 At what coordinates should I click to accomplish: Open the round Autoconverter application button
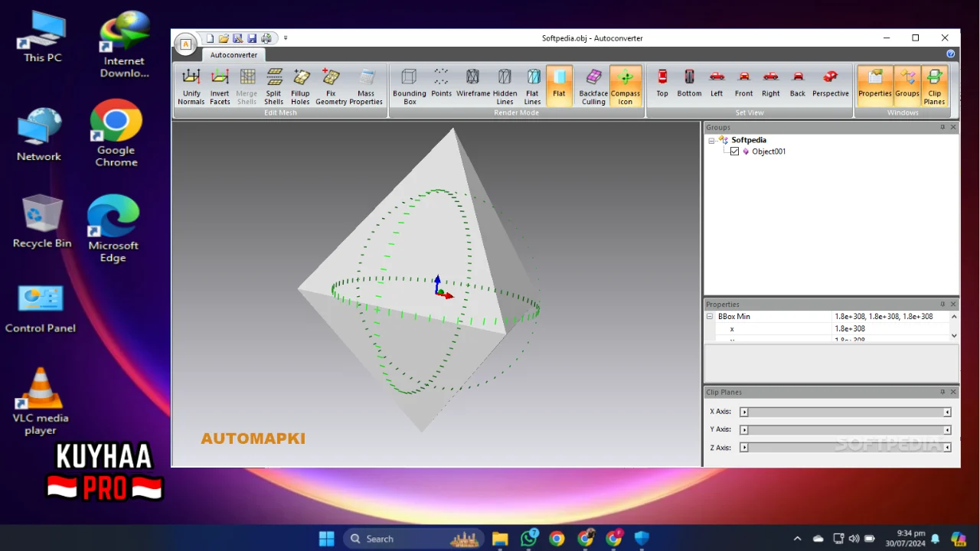(185, 44)
